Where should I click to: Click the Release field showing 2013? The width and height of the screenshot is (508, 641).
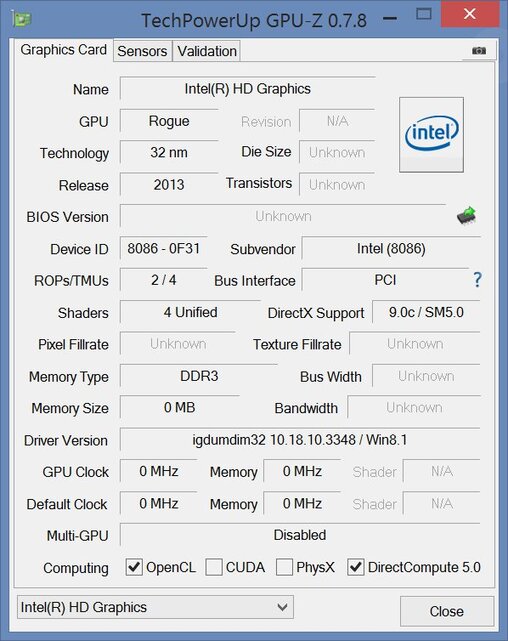tap(169, 185)
